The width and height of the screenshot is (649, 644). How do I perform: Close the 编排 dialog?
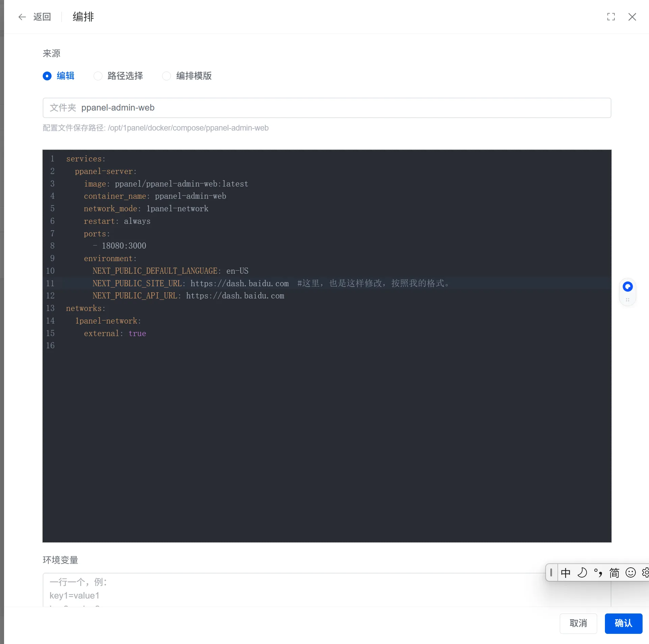(632, 17)
